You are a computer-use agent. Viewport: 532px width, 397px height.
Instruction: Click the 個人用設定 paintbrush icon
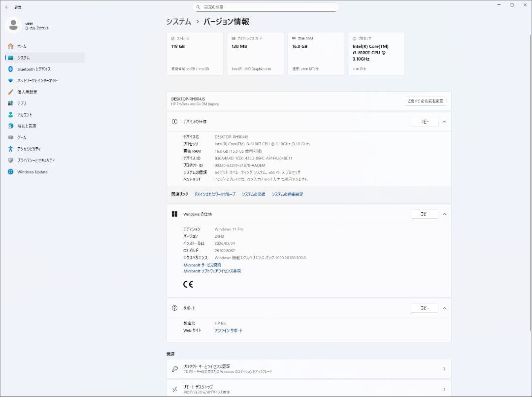(10, 92)
